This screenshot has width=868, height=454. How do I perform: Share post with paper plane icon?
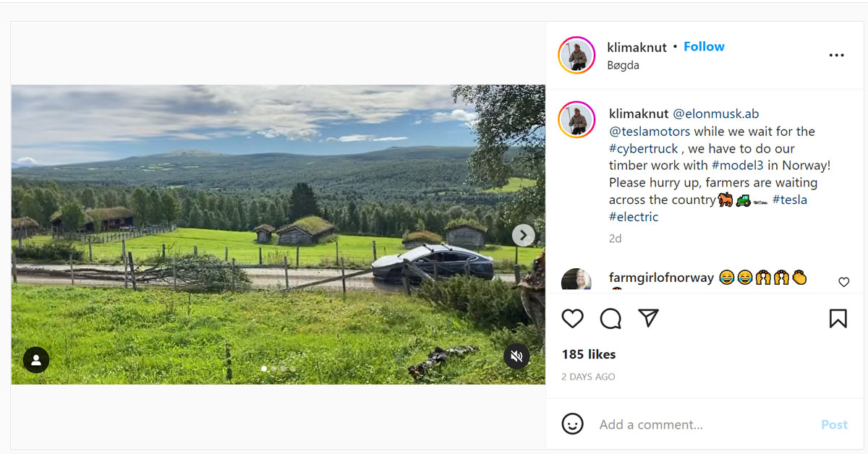tap(648, 318)
